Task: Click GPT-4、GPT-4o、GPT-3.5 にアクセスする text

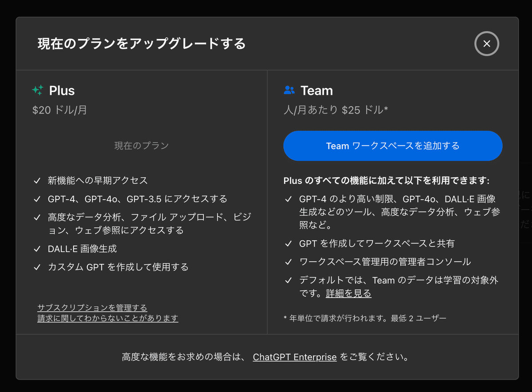Action: (137, 199)
